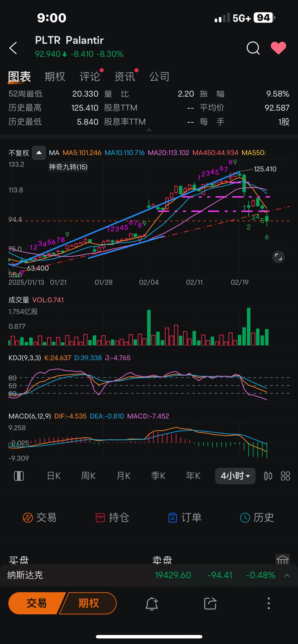Open the 评论 tab

coord(90,77)
